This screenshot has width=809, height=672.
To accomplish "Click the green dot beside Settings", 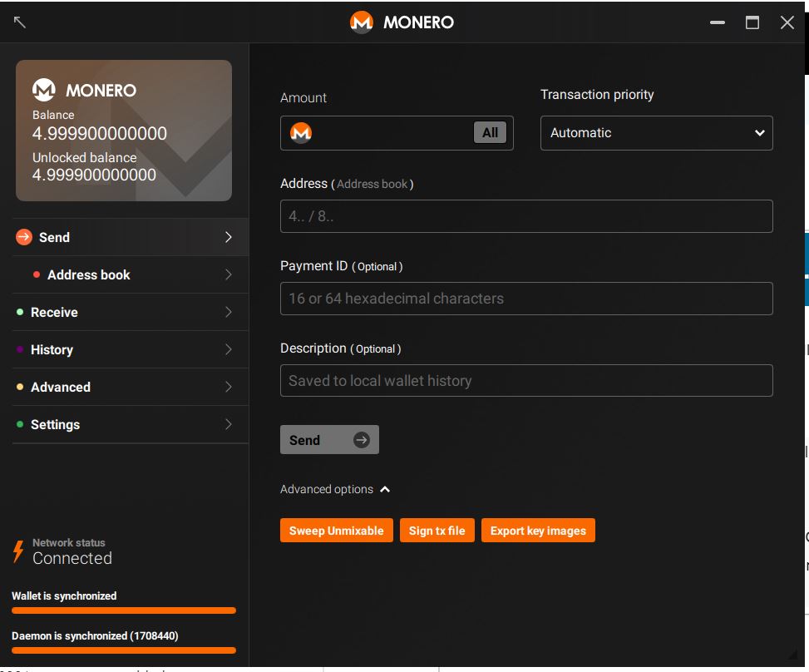I will point(20,424).
